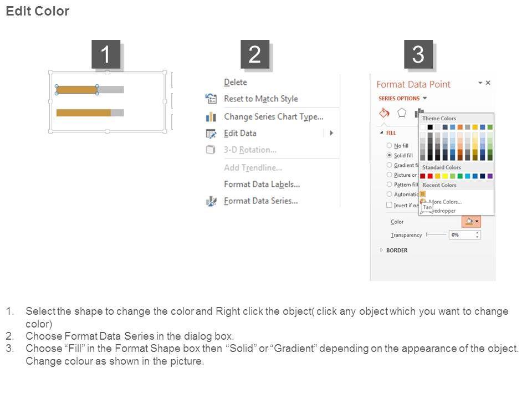
Task: Click the Change Series Chart Type icon
Action: [x=211, y=117]
